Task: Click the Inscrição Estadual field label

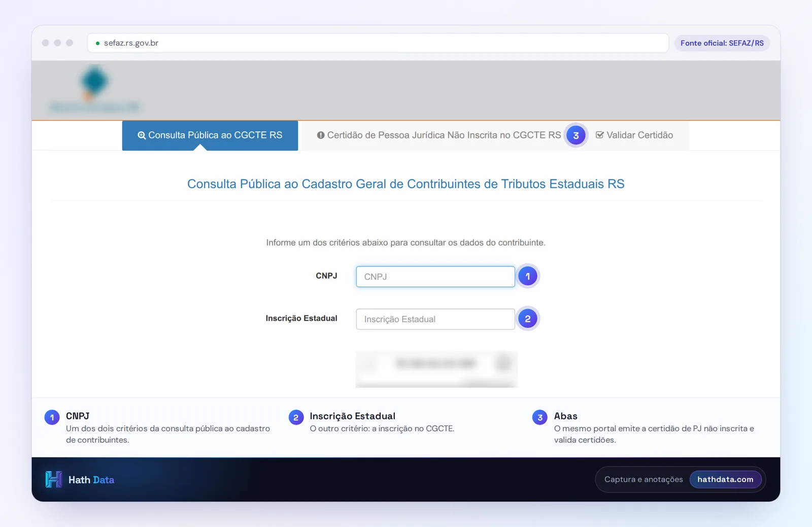Action: coord(301,319)
